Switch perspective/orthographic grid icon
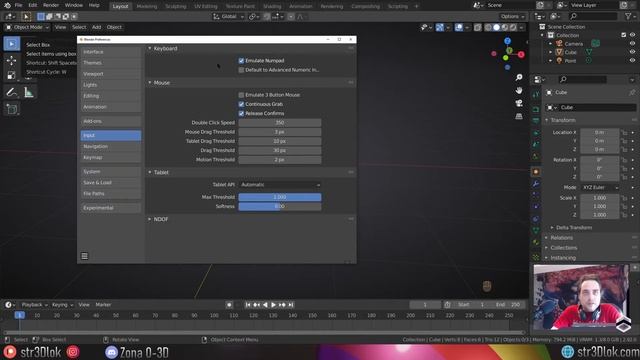The width and height of the screenshot is (640, 360). coord(519,116)
